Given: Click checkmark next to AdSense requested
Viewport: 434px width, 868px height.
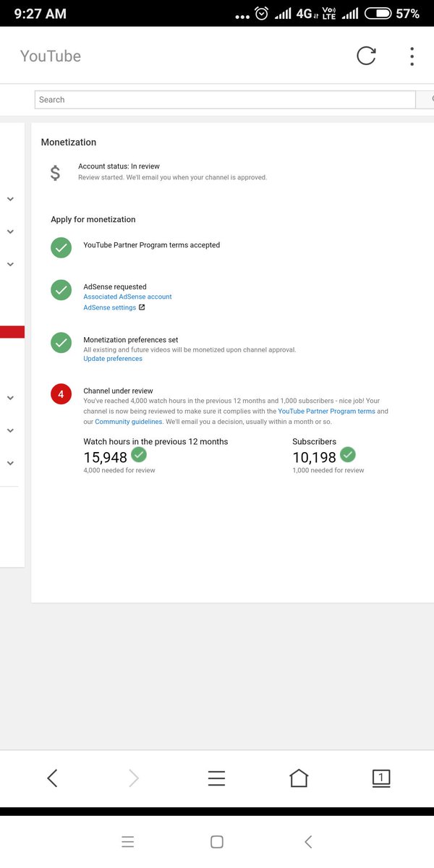Looking at the screenshot, I should pos(61,290).
